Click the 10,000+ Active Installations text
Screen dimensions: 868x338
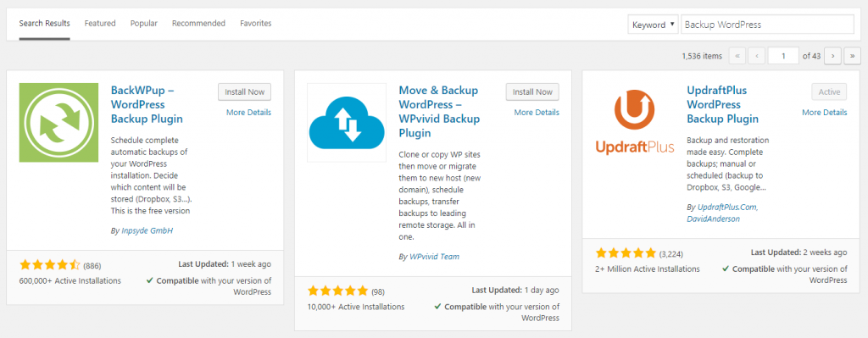click(356, 307)
